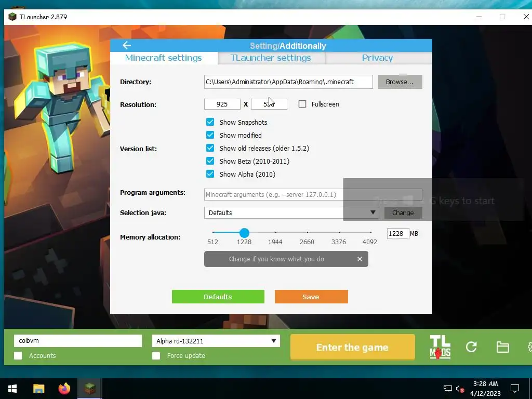Screen dimensions: 532x399
Task: Go back using the arrow in settings header
Action: click(127, 45)
